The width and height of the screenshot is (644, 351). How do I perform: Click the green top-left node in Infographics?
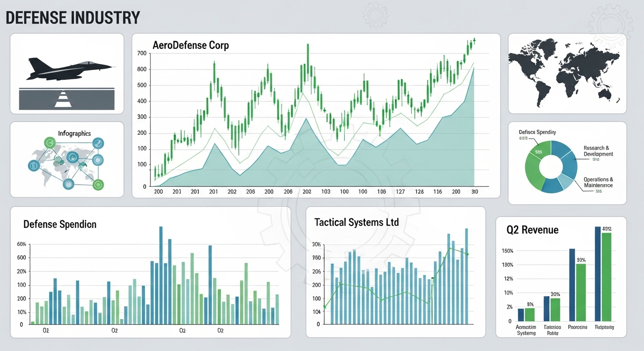click(x=49, y=143)
